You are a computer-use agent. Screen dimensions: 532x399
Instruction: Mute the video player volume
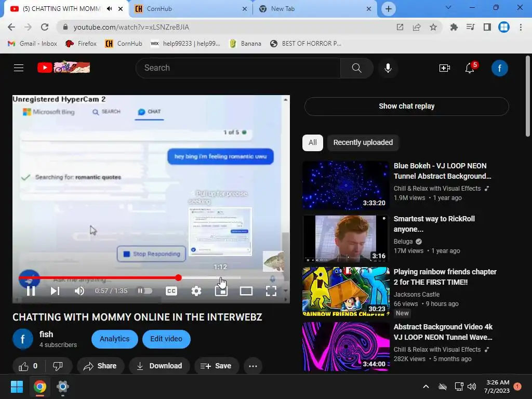pyautogui.click(x=79, y=291)
